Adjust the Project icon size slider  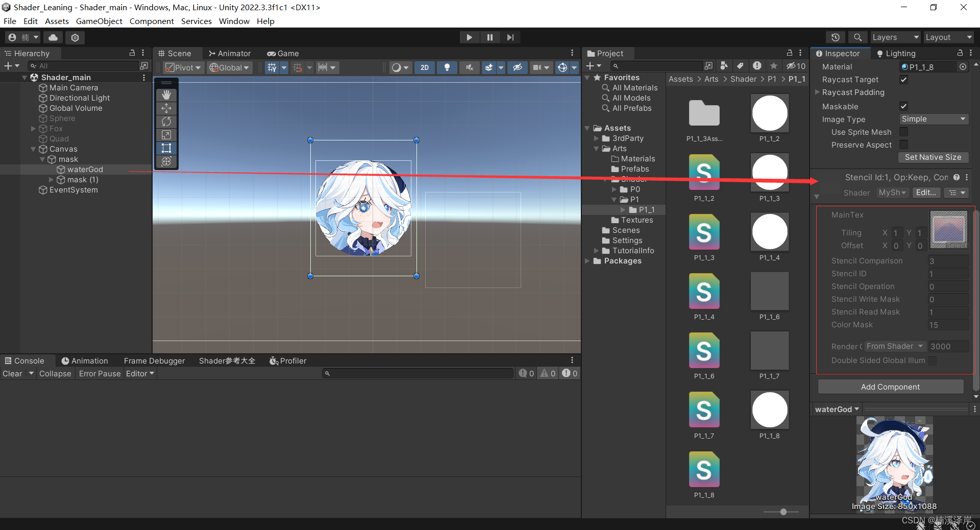[x=783, y=512]
